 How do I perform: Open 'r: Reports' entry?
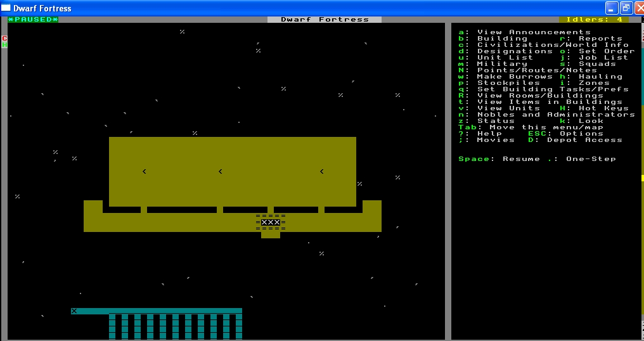(591, 38)
